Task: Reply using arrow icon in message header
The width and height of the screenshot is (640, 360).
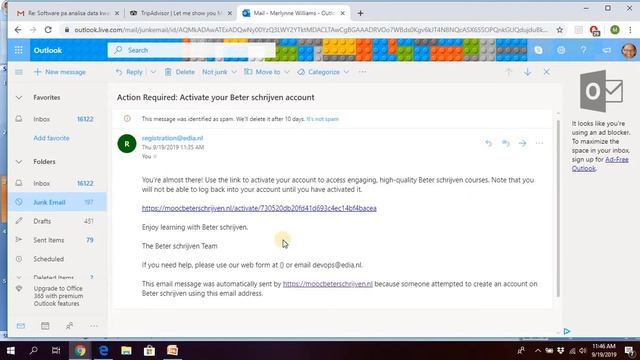Action: click(488, 143)
